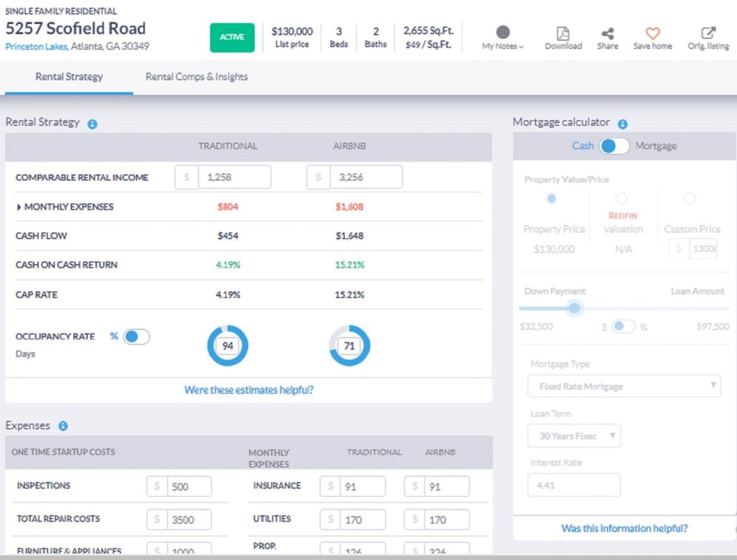Open the Mortgage Type dropdown
The height and width of the screenshot is (560, 737).
[x=624, y=386]
